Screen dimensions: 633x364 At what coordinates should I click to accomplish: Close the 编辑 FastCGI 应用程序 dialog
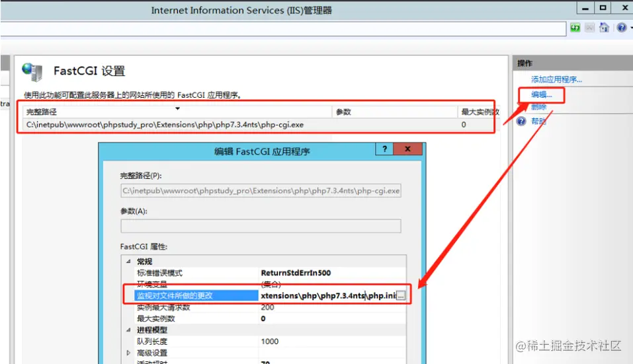pos(407,149)
